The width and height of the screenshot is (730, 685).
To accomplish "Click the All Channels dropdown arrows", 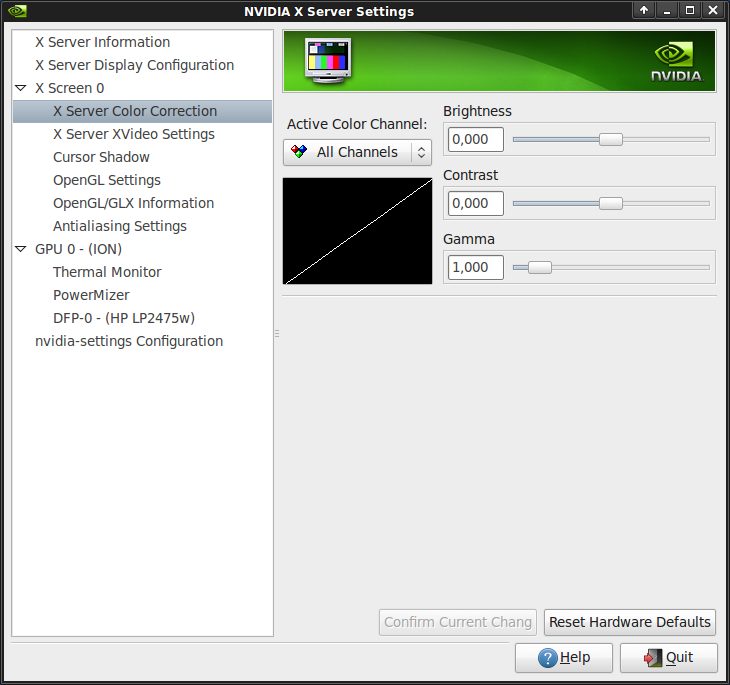I will (421, 152).
